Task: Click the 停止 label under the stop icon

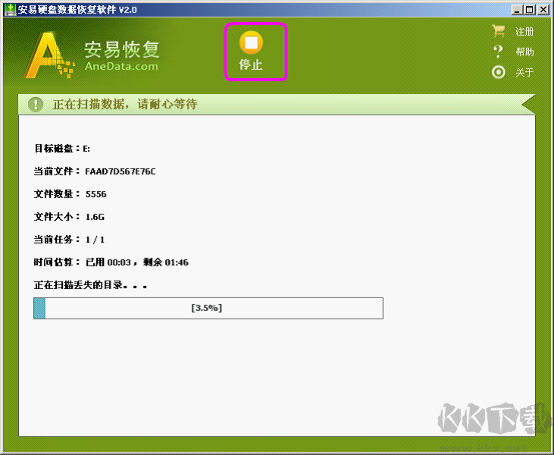Action: coord(251,65)
